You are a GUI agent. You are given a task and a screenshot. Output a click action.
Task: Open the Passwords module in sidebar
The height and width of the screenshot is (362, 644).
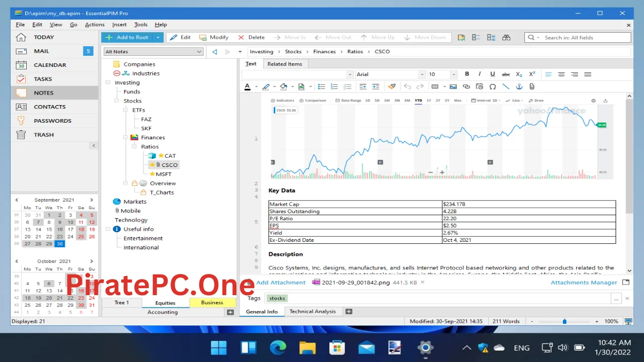54,121
